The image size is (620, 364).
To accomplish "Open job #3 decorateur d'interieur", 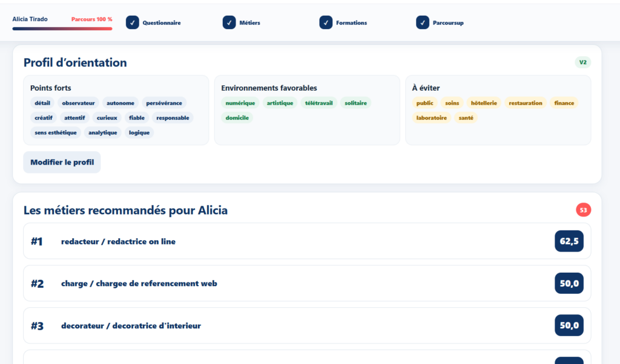I will coord(307,326).
